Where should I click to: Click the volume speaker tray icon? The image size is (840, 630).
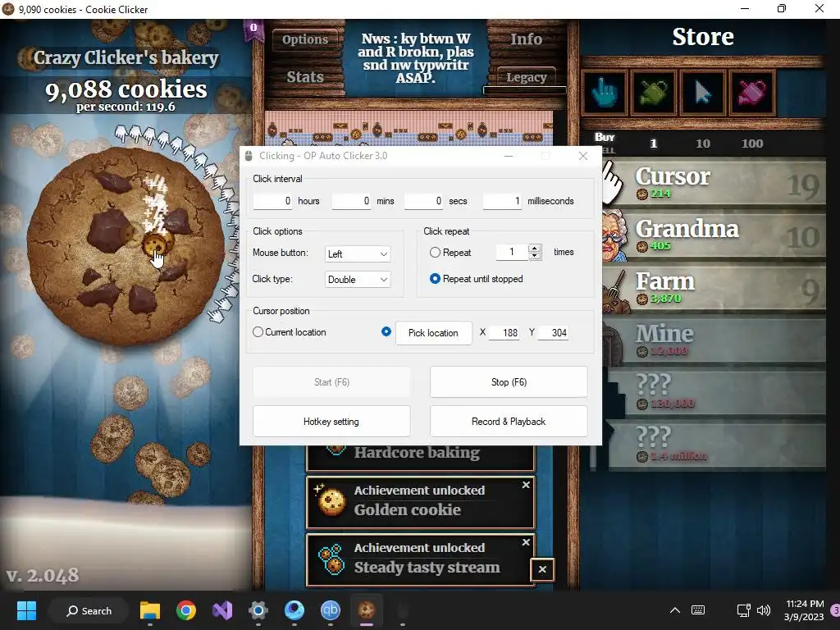pos(764,610)
